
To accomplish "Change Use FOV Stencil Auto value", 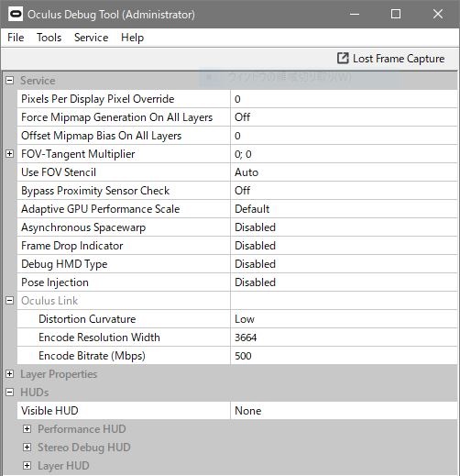I will [x=344, y=172].
